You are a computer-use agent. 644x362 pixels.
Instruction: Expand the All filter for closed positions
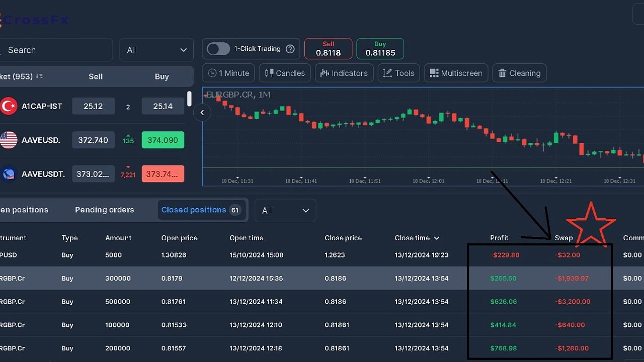tap(285, 211)
